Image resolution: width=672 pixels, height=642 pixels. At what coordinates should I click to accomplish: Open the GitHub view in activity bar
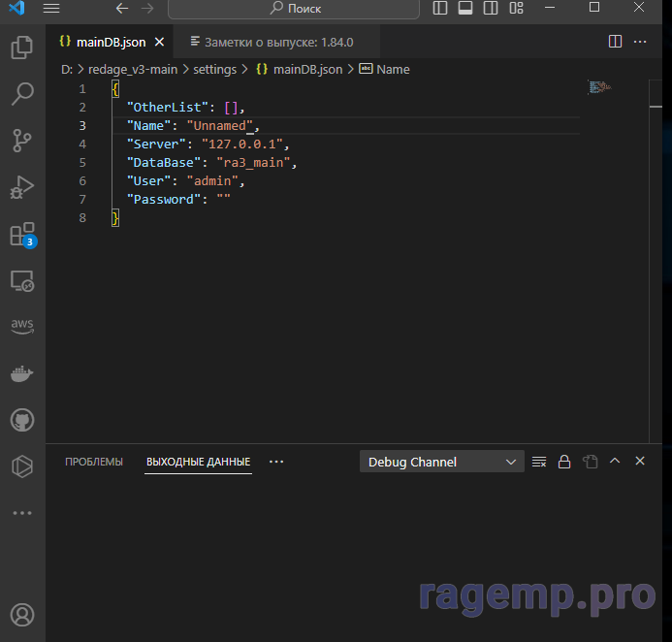tap(21, 420)
